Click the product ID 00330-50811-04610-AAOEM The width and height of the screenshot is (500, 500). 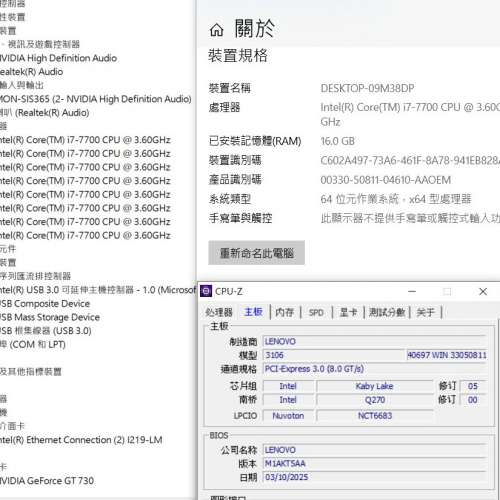[x=386, y=180]
